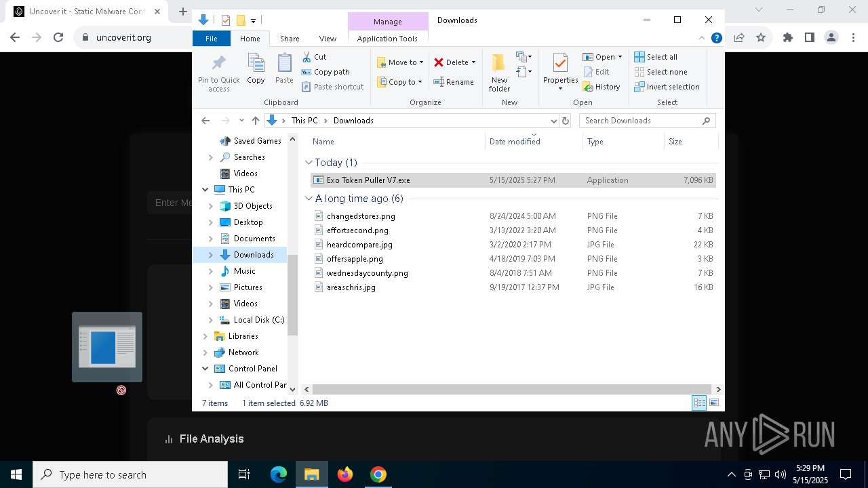868x488 pixels.
Task: Navigate back in Explorer
Action: [205, 121]
